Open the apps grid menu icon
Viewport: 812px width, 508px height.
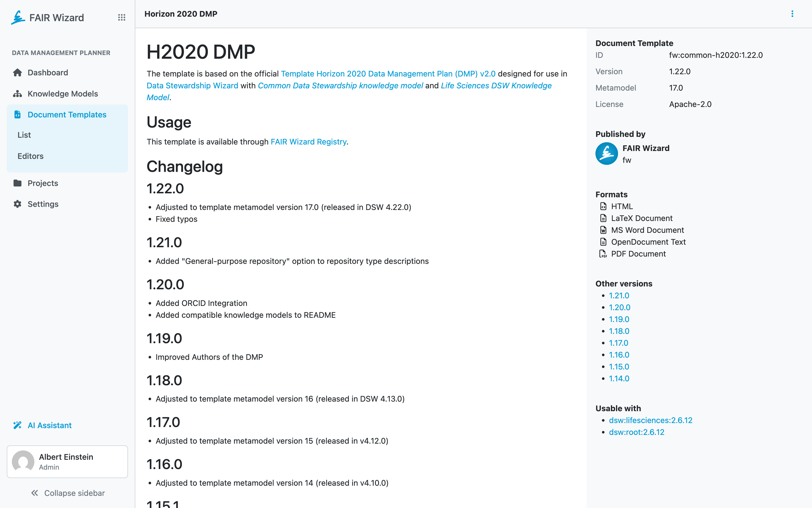(x=122, y=17)
